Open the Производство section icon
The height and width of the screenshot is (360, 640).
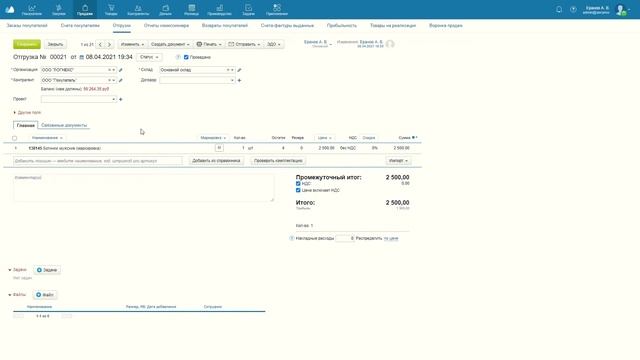(220, 9)
